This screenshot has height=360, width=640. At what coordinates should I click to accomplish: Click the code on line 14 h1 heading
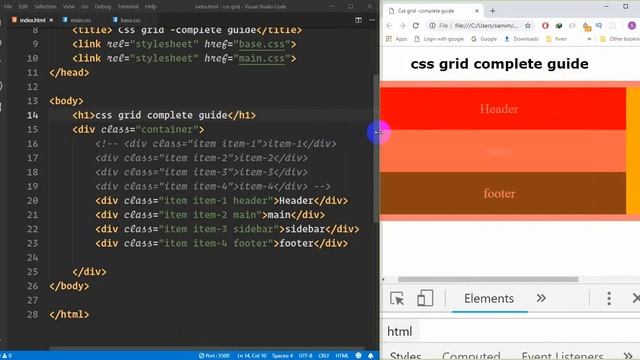(164, 115)
